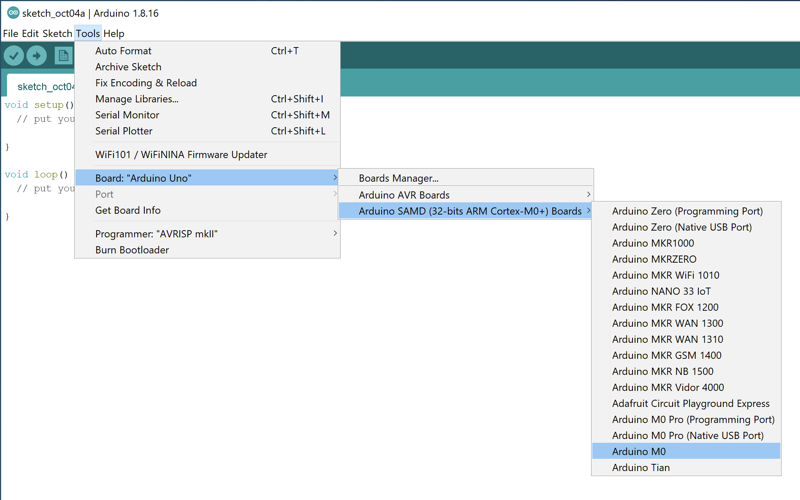The image size is (800, 500).
Task: Select Arduino MKR FOX 1200 board
Action: (686, 307)
